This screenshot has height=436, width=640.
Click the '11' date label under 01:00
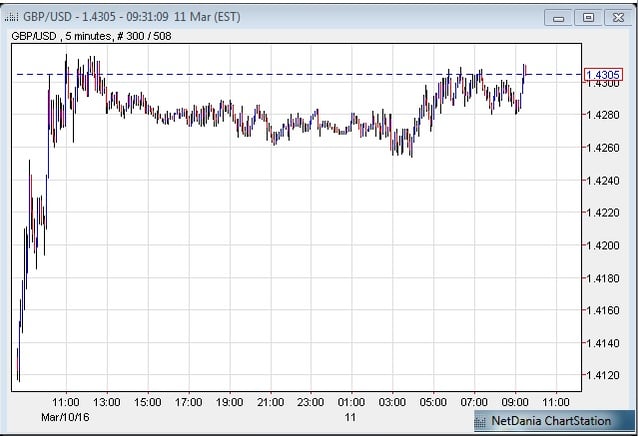click(349, 415)
